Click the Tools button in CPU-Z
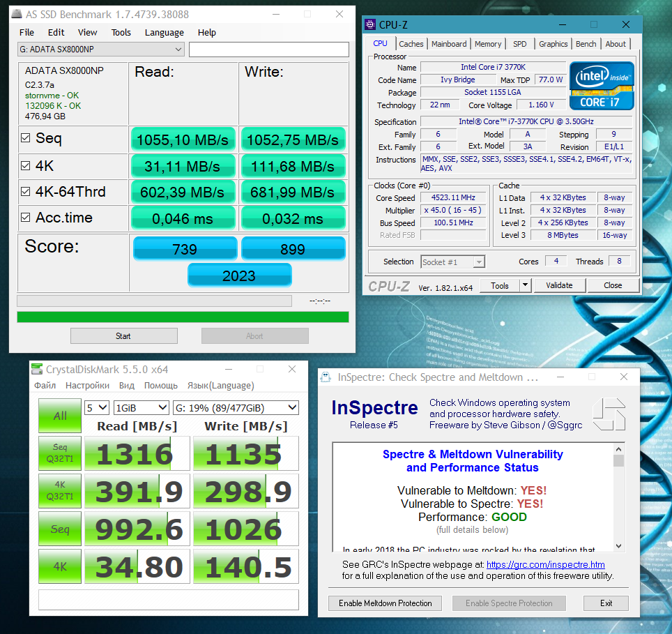This screenshot has width=672, height=634. click(499, 285)
